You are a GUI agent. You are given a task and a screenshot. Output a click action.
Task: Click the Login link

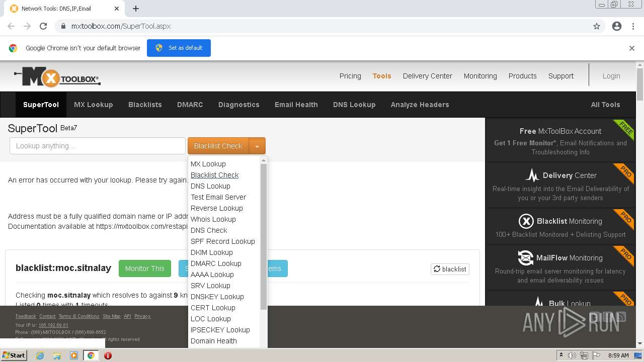pyautogui.click(x=611, y=76)
